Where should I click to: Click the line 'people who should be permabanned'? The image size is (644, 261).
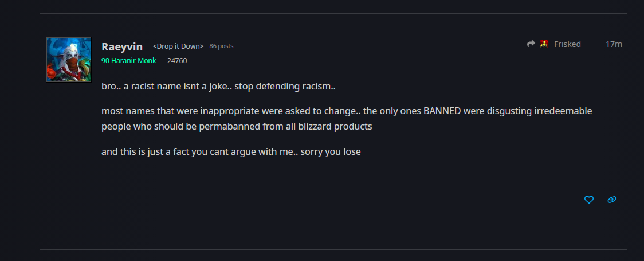237,127
